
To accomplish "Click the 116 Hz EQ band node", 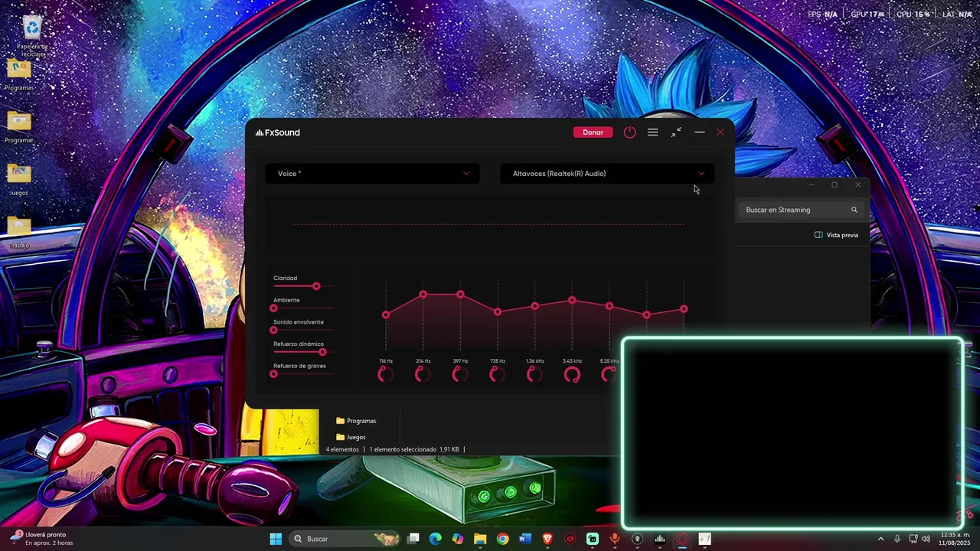I will [386, 315].
